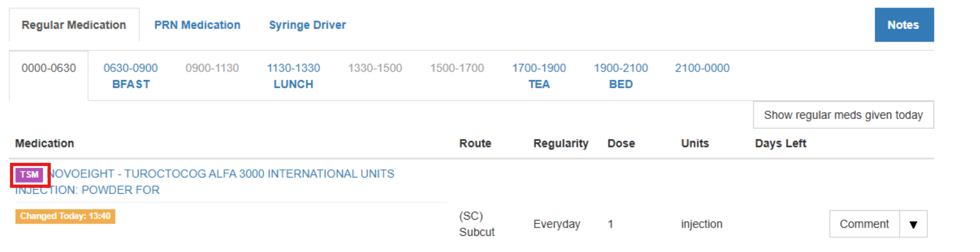This screenshot has width=980, height=252.
Task: Click the purple TSM badge icon
Action: tap(29, 175)
